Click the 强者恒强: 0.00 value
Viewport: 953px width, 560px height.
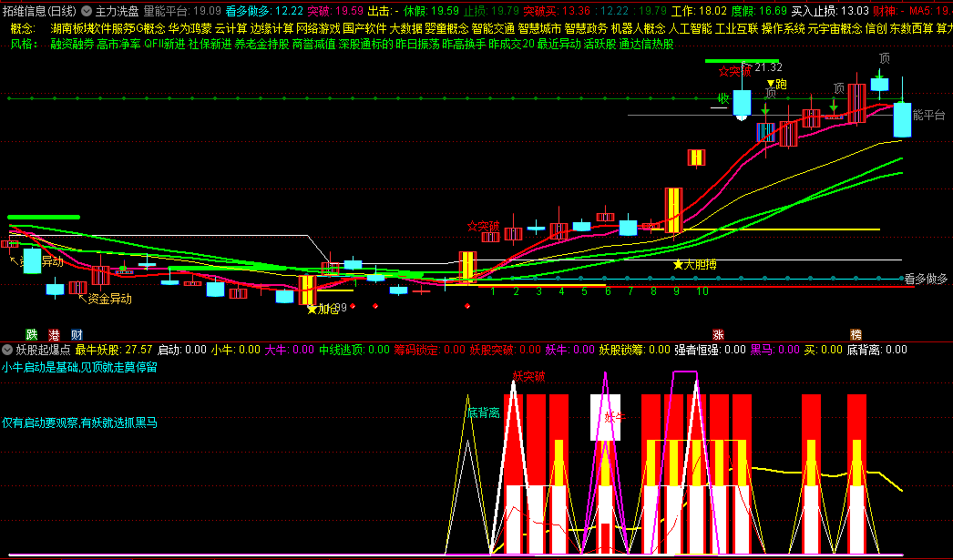point(710,350)
